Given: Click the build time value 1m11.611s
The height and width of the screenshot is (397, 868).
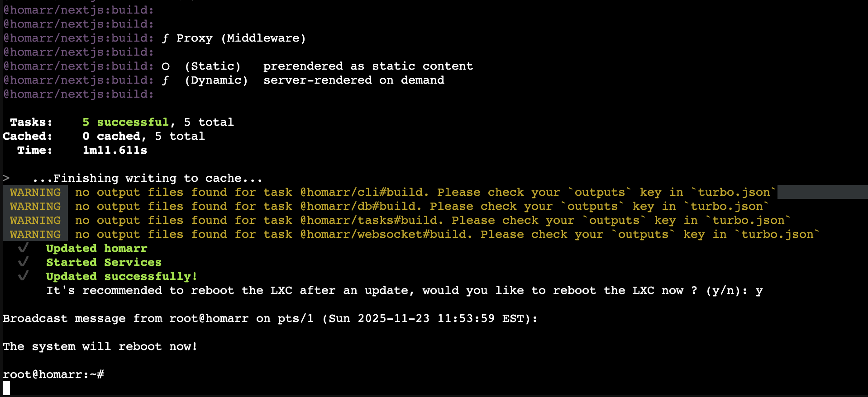Looking at the screenshot, I should tap(114, 150).
